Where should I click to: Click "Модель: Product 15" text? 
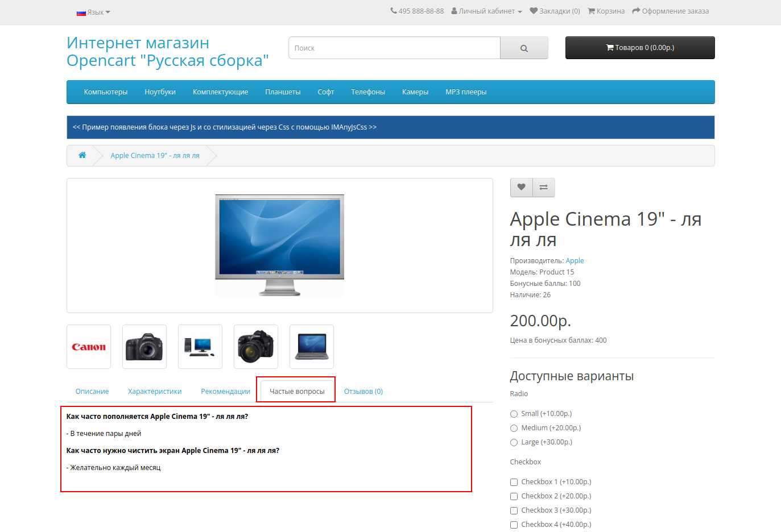(x=542, y=272)
